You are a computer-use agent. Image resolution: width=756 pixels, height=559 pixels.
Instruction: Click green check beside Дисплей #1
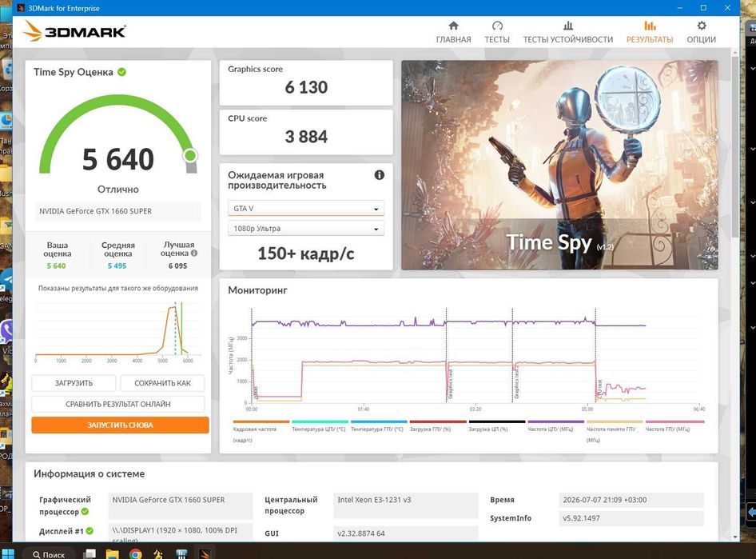(x=90, y=531)
